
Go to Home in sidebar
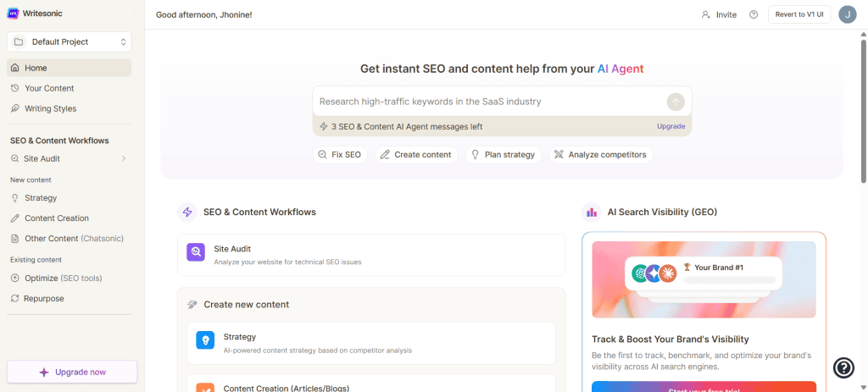point(70,68)
